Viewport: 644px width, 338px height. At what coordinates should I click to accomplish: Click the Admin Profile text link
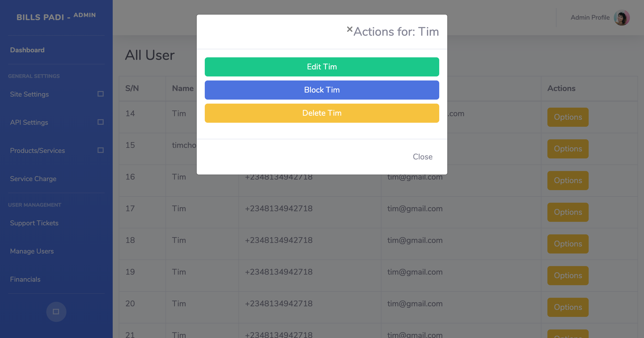[590, 17]
